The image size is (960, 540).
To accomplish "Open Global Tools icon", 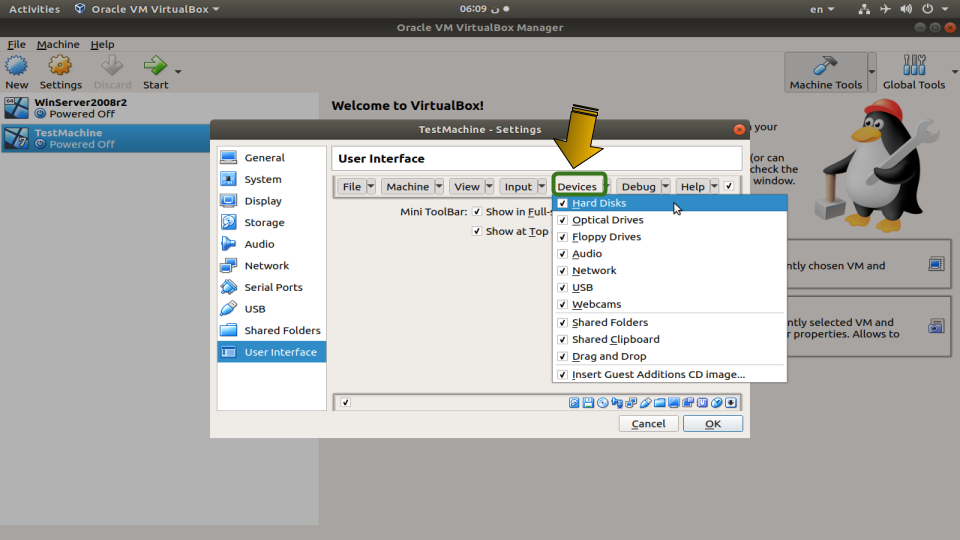I will click(914, 66).
